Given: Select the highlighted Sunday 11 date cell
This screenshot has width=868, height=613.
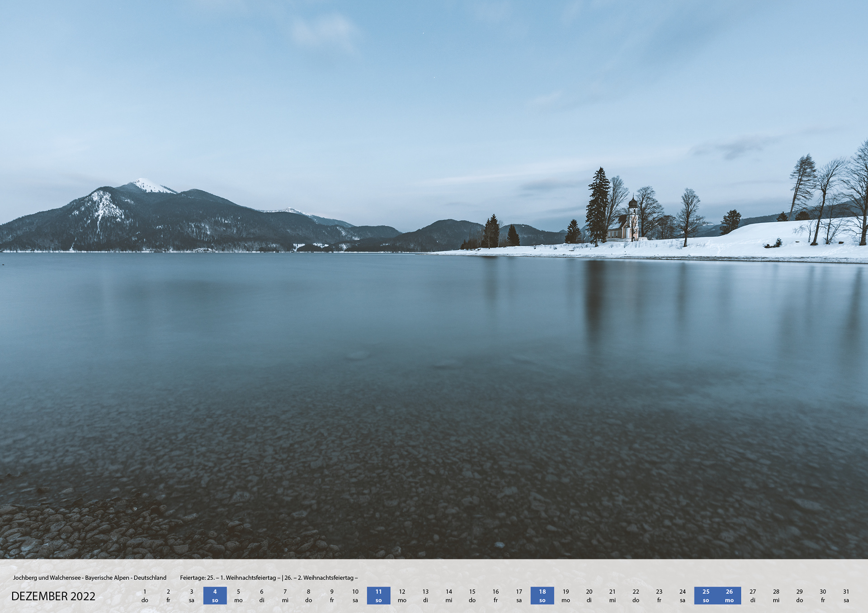Looking at the screenshot, I should [x=378, y=595].
